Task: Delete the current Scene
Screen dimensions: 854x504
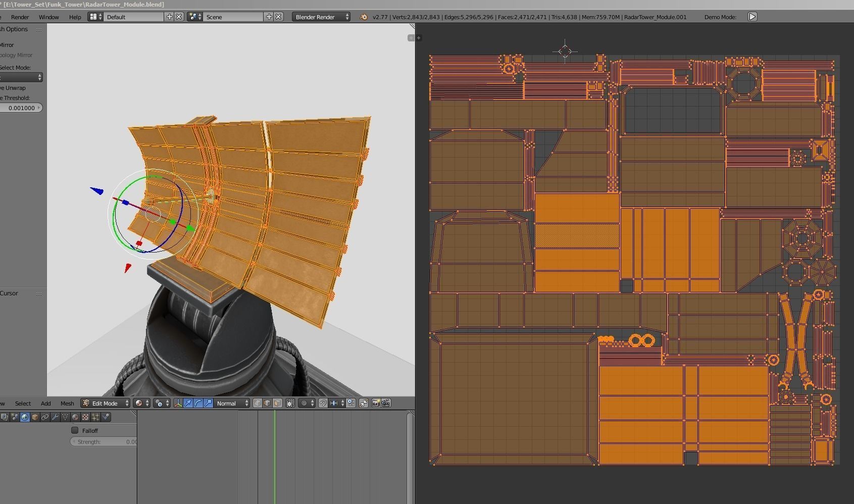Action: (278, 17)
